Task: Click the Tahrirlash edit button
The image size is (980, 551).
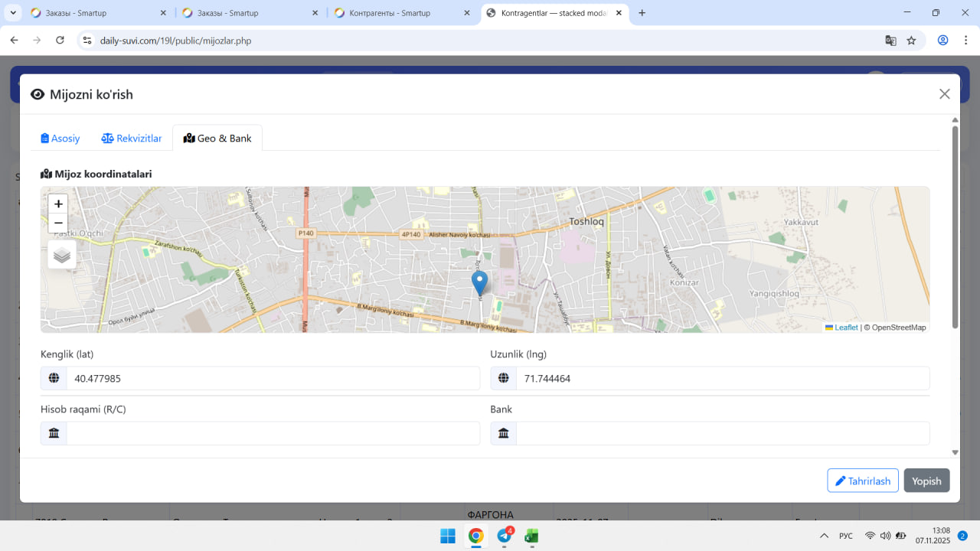Action: pyautogui.click(x=862, y=481)
